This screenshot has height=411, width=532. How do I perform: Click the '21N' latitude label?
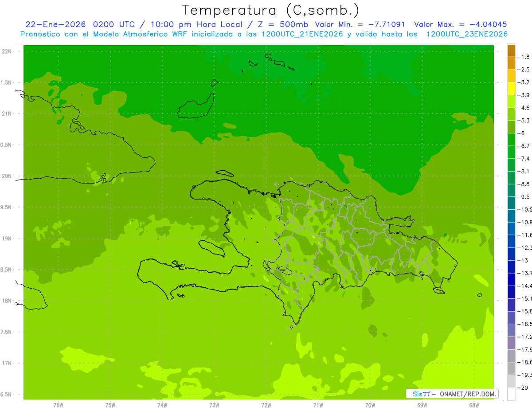(x=7, y=114)
